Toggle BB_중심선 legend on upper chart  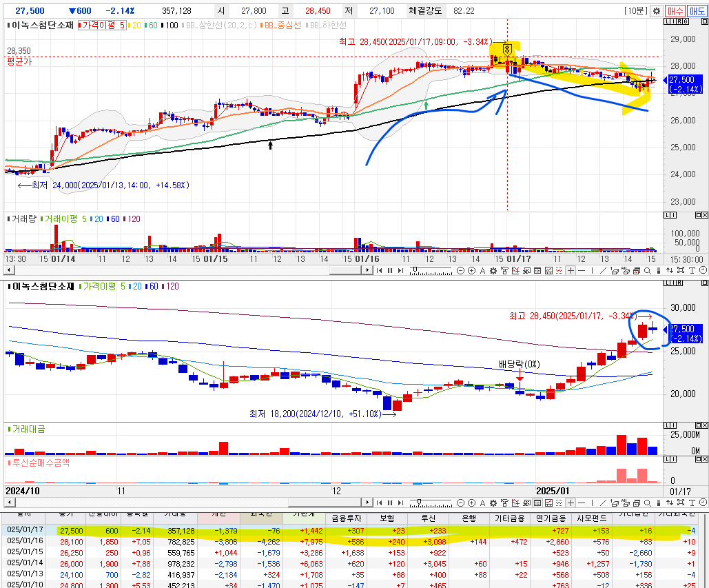pyautogui.click(x=280, y=26)
